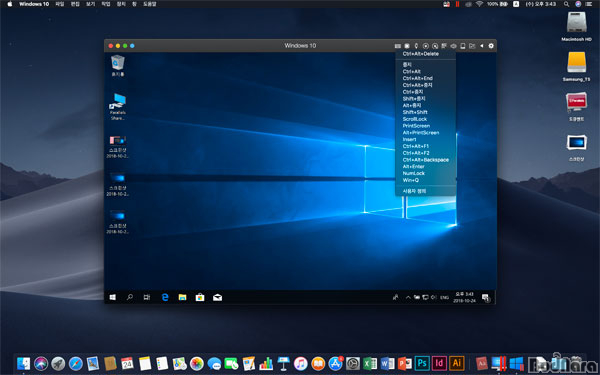Image resolution: width=600 pixels, height=375 pixels.
Task: Launch Microsoft Word from the Dock
Action: point(387,363)
